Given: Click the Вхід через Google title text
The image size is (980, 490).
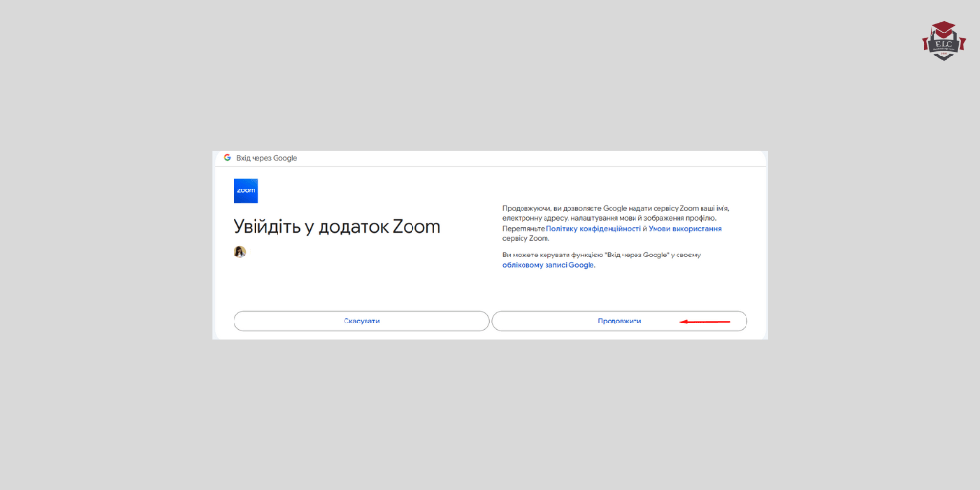Looking at the screenshot, I should 267,158.
